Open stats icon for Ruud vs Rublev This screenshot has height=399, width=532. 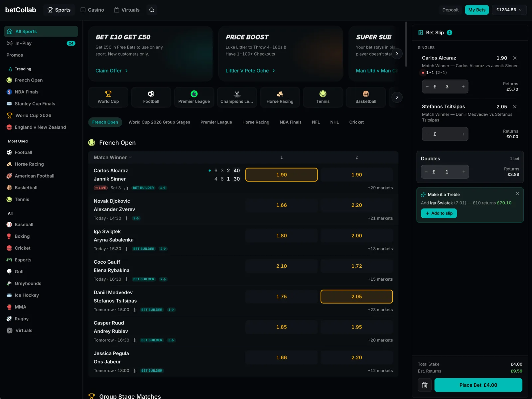[x=134, y=340]
